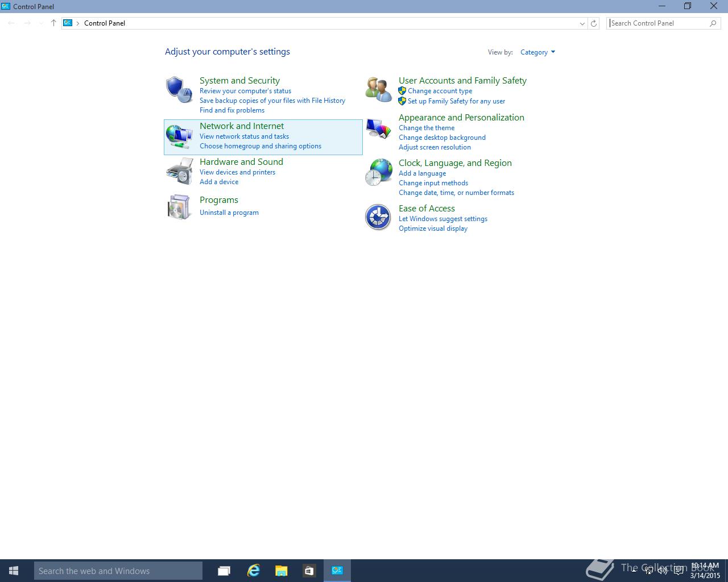Click Review your computer's status
Viewport: 728px width, 582px height.
[x=245, y=91]
